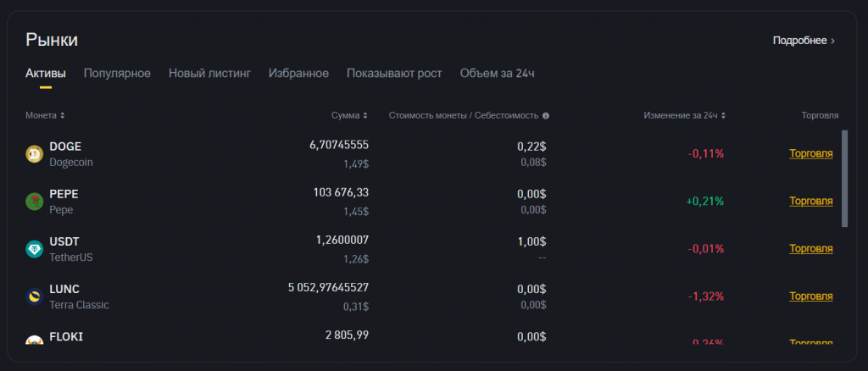Click the vertical scrollbar of the markets list
The height and width of the screenshot is (371, 868).
844,178
